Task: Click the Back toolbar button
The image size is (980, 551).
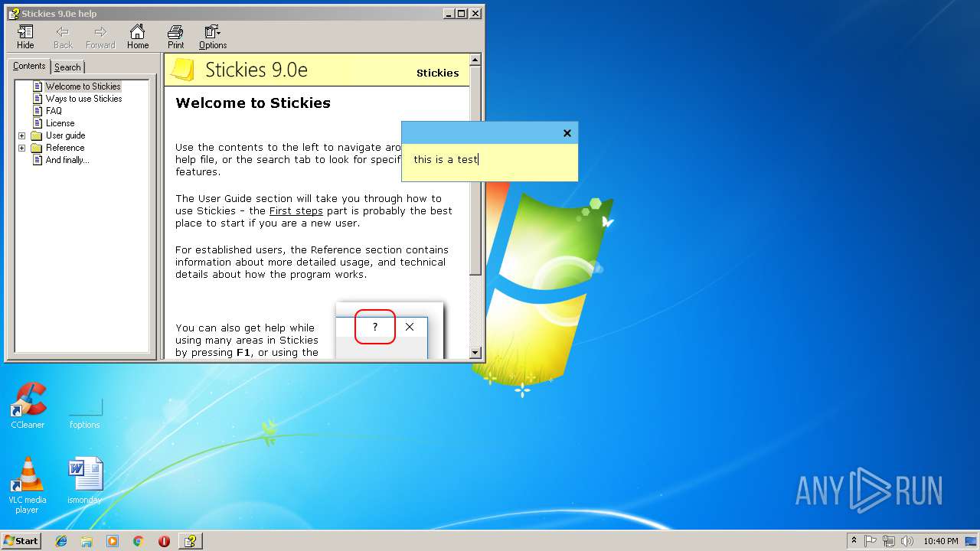Action: pyautogui.click(x=63, y=37)
